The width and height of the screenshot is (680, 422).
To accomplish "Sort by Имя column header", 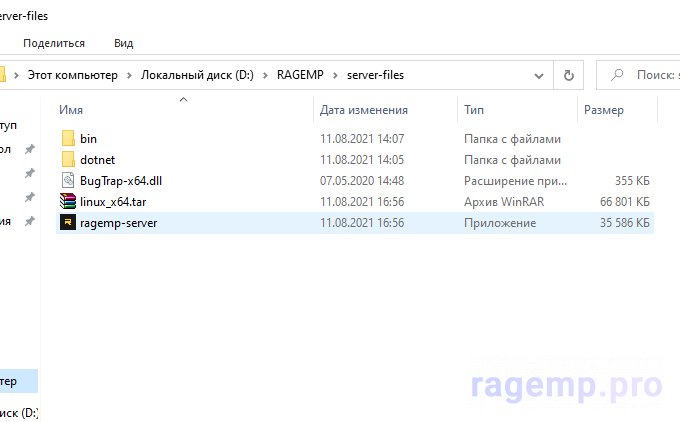I will point(71,110).
